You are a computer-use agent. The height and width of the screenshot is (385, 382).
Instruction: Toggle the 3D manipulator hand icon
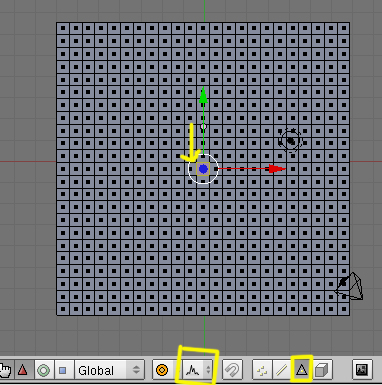[6, 370]
